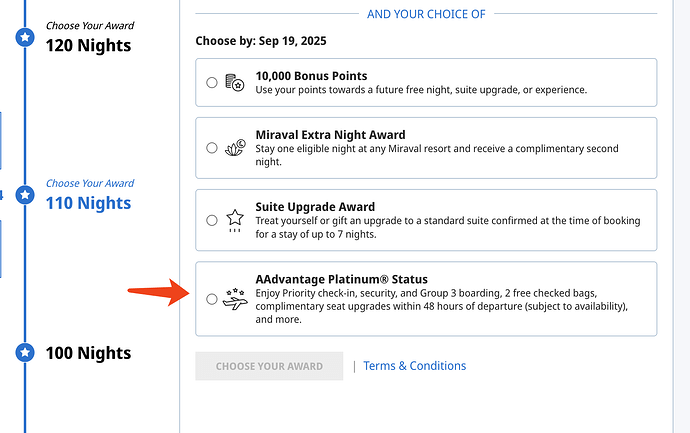This screenshot has height=433, width=690.
Task: Click the Suite Upgrade star icon
Action: pos(235,219)
